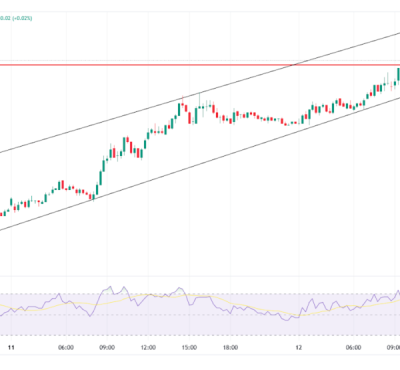Image resolution: width=400 pixels, height=370 pixels.
Task: Click the 12:00 time axis label
Action: 148,348
